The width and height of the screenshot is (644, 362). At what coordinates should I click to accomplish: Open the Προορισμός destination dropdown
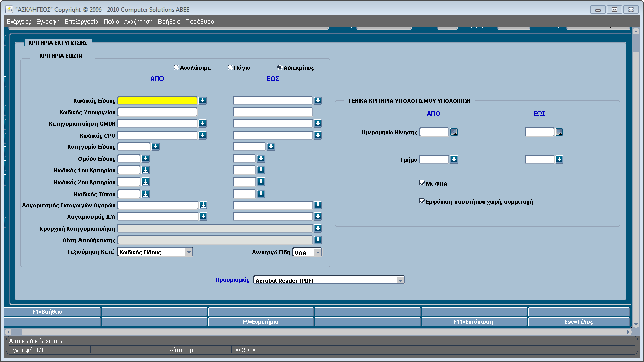point(400,280)
